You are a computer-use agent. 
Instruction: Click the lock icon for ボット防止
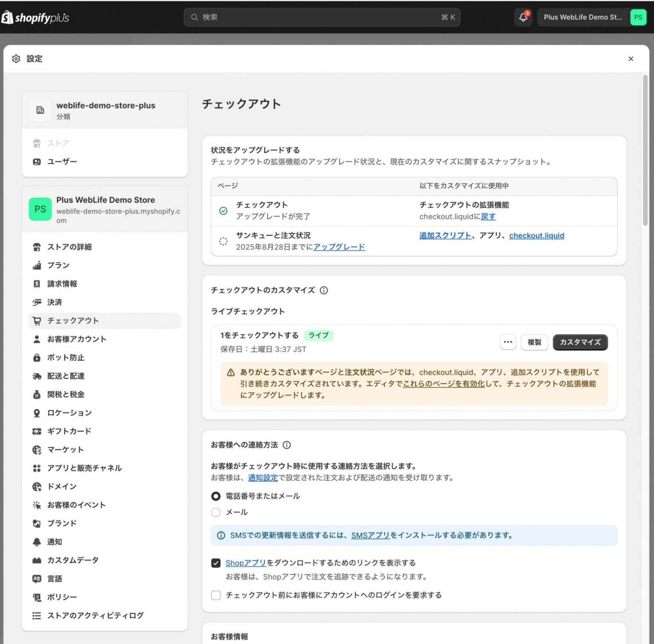[x=37, y=357]
